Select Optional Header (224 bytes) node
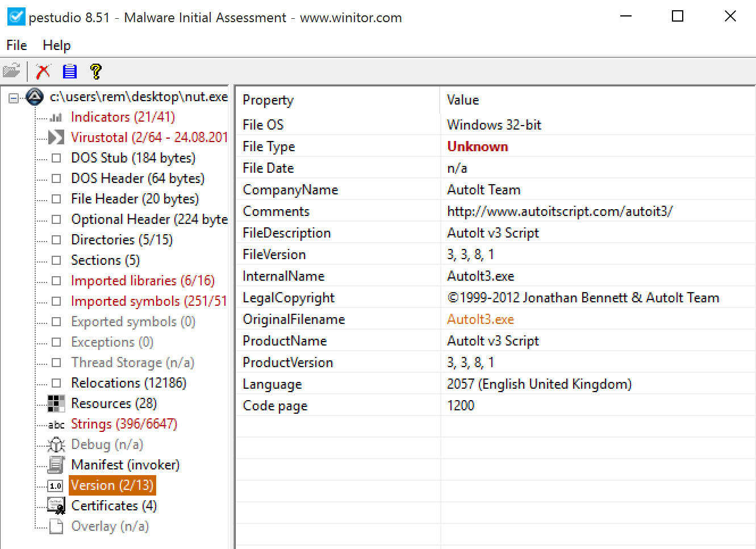Screen dimensions: 756x549 (x=149, y=219)
